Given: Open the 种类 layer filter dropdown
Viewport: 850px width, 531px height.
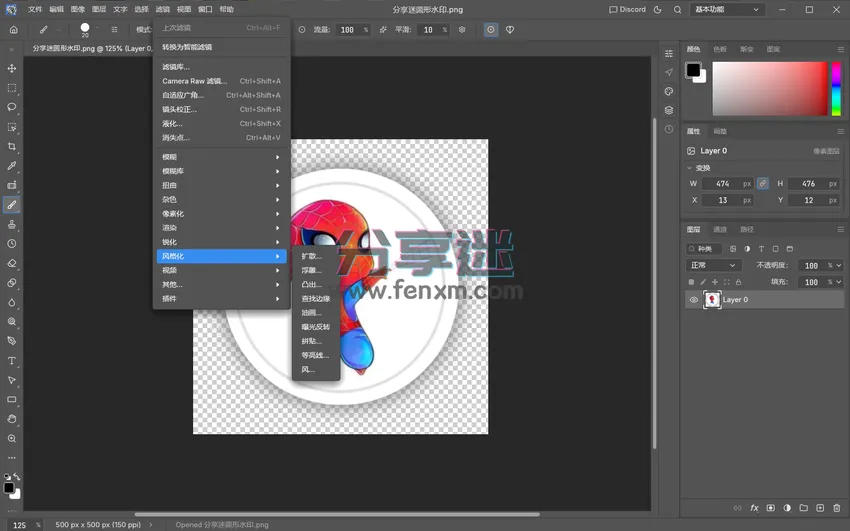Looking at the screenshot, I should [704, 249].
